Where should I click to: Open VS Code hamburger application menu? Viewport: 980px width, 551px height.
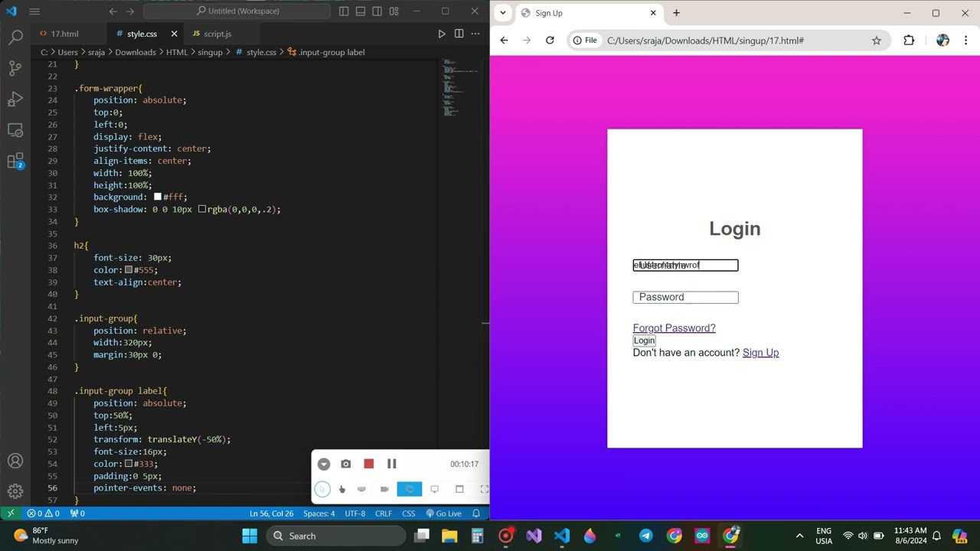(x=34, y=11)
